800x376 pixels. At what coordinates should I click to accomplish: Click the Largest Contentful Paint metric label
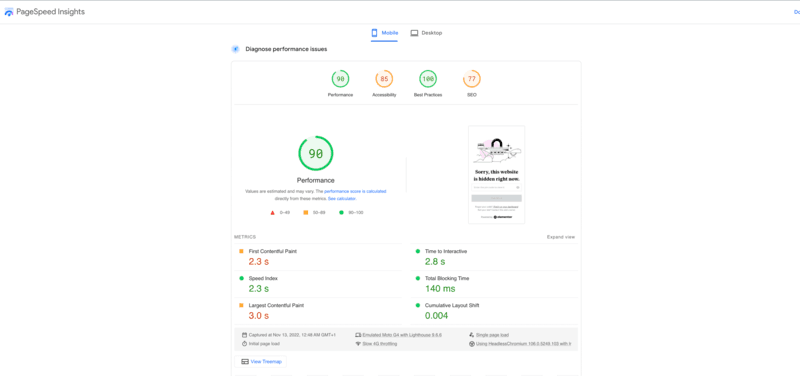click(x=276, y=306)
